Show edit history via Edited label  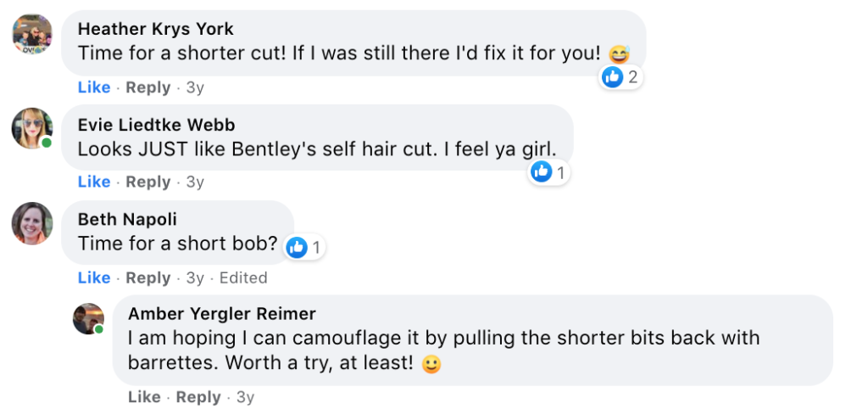point(243,277)
